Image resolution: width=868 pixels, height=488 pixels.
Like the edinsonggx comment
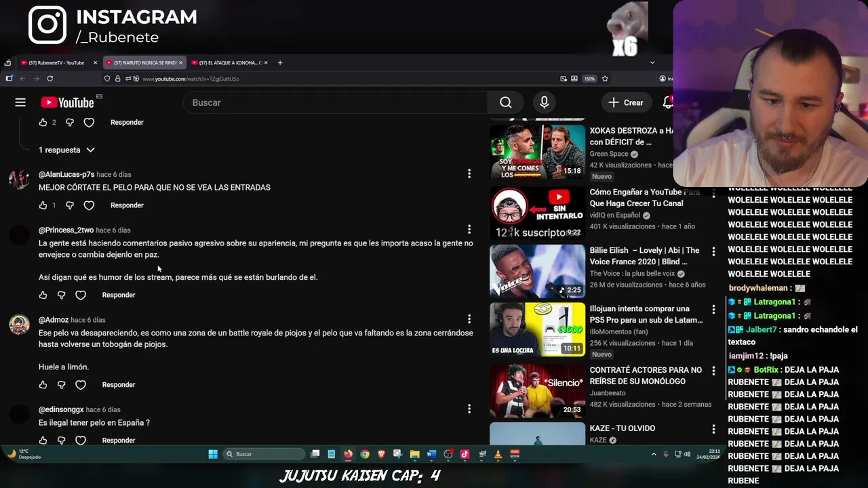tap(43, 441)
